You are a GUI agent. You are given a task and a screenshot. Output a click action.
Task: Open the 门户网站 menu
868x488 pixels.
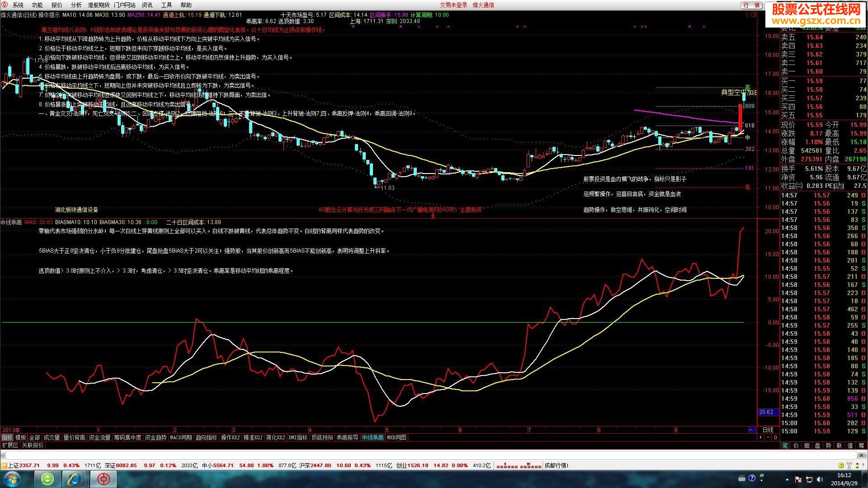[x=125, y=5]
